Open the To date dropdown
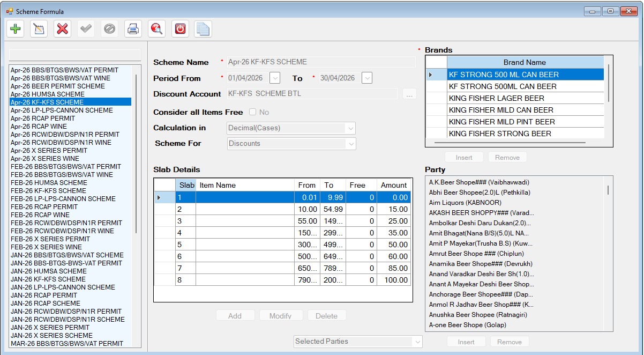This screenshot has width=644, height=355. point(367,78)
